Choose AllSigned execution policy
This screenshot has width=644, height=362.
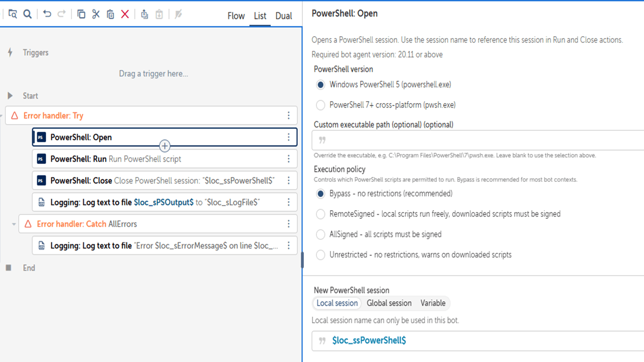[x=320, y=234]
